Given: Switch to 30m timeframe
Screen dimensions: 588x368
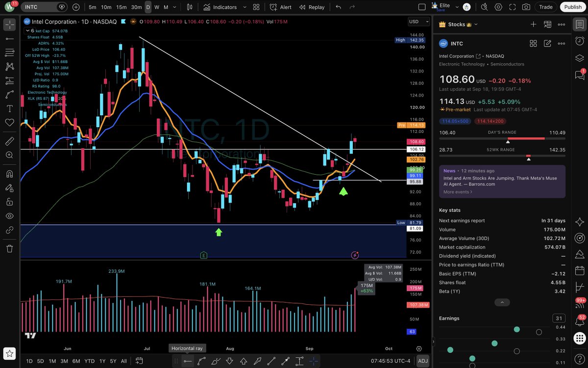Looking at the screenshot, I should [x=136, y=7].
